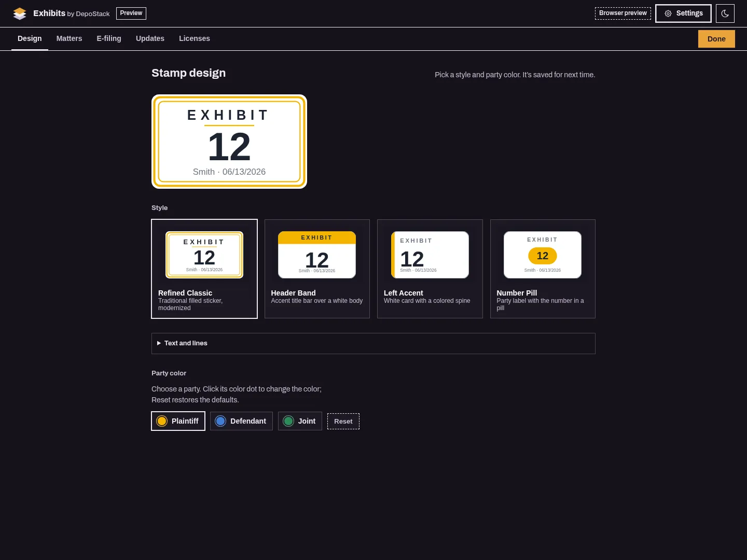Select the Number Pill stamp style
This screenshot has width=747, height=560.
click(x=543, y=269)
